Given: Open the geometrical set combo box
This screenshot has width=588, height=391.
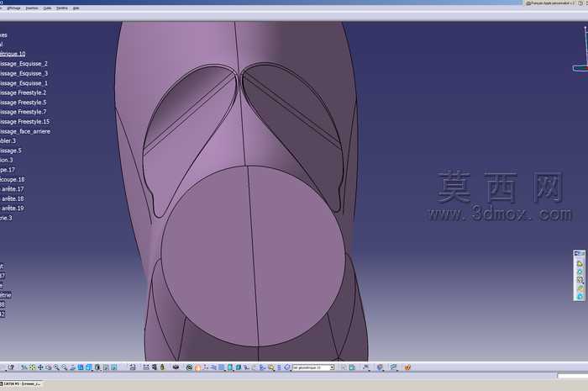Looking at the screenshot, I should pos(313,367).
